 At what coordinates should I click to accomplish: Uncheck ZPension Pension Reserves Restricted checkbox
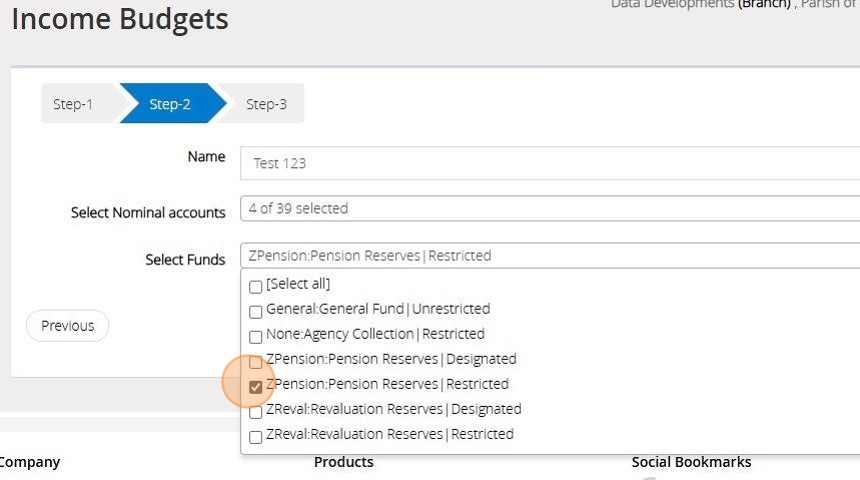[x=256, y=386]
